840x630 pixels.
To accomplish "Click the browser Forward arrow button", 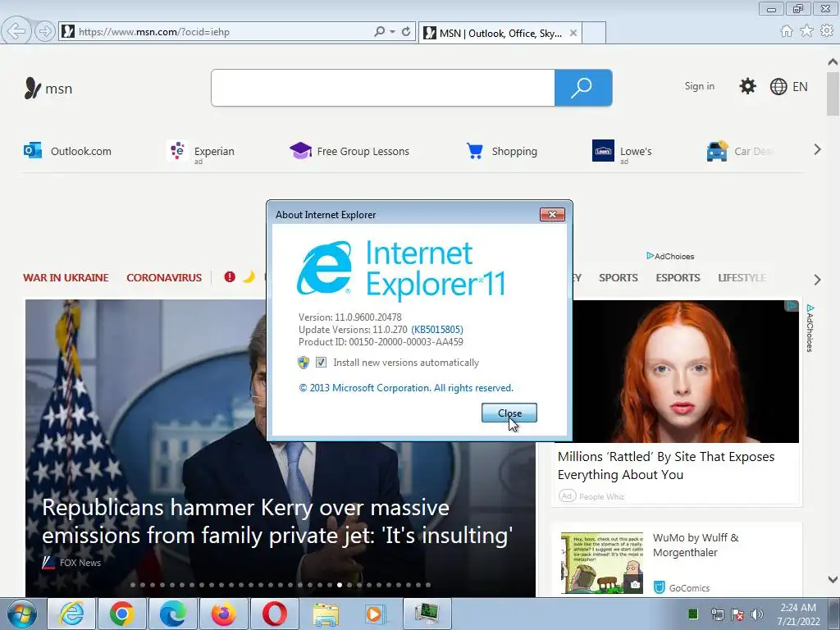I will 45,32.
